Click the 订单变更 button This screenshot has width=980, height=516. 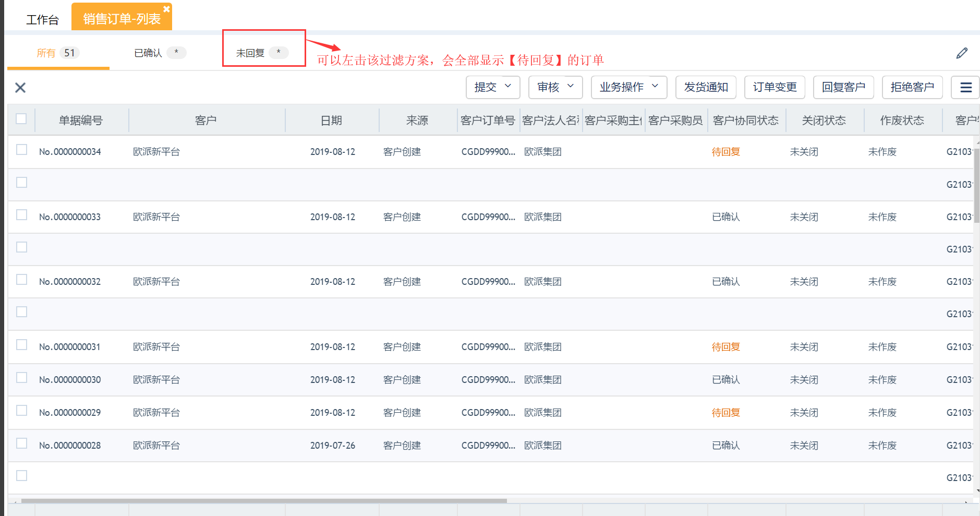[775, 87]
